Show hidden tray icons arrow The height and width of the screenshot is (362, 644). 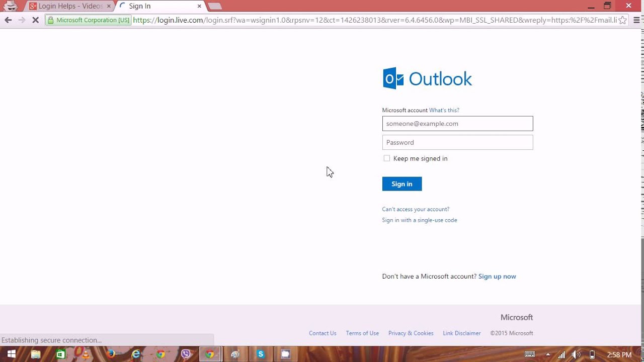tap(548, 354)
